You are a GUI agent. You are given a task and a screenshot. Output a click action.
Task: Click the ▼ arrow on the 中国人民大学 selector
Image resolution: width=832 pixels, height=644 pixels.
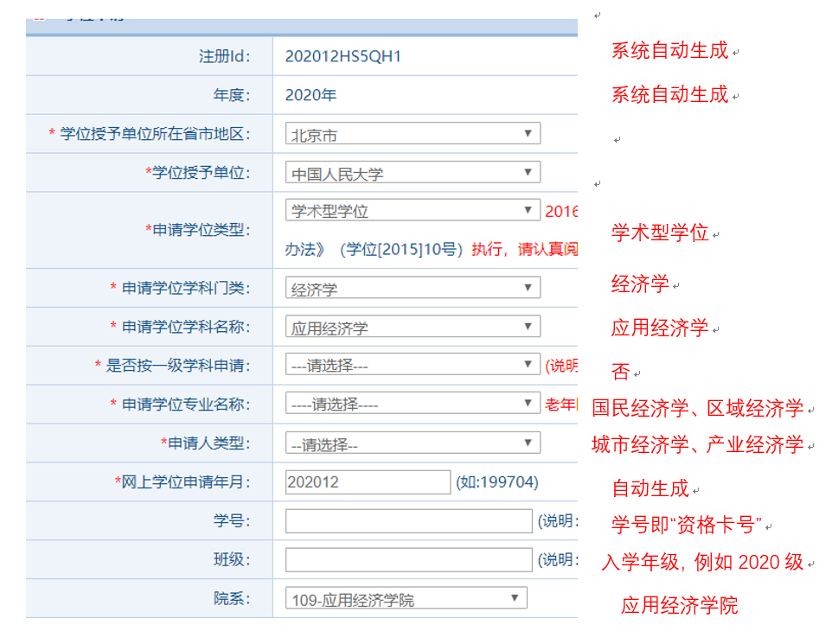[529, 172]
